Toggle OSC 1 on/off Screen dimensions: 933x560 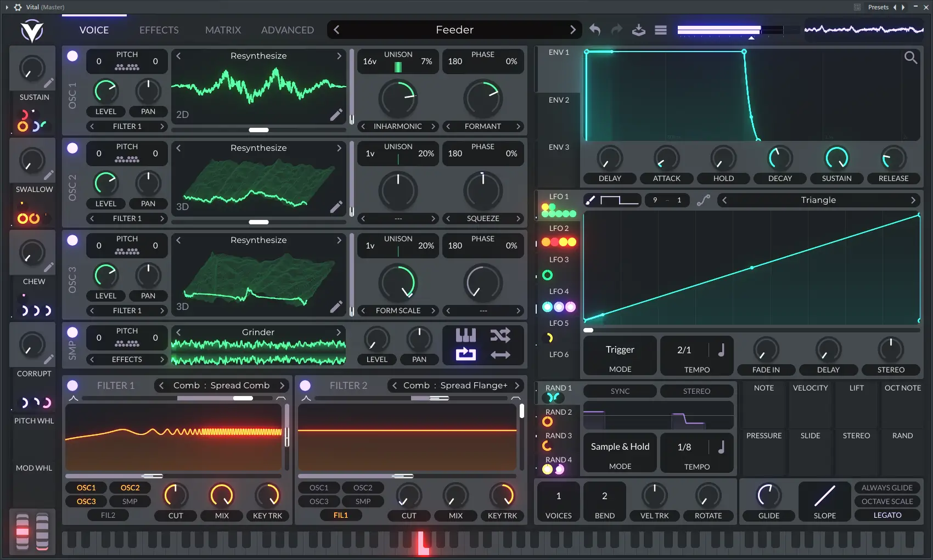pos(72,56)
